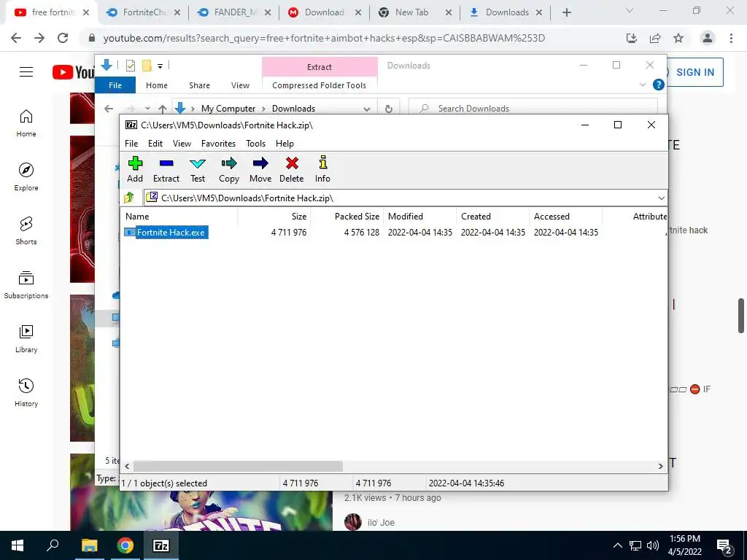Viewport: 747px width, 560px height.
Task: Select the Move tool in 7-Zip
Action: point(260,169)
